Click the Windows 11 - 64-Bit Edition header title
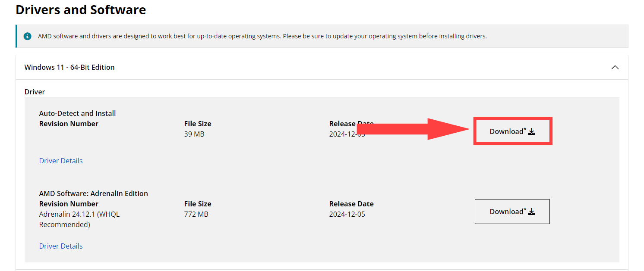 pos(69,67)
